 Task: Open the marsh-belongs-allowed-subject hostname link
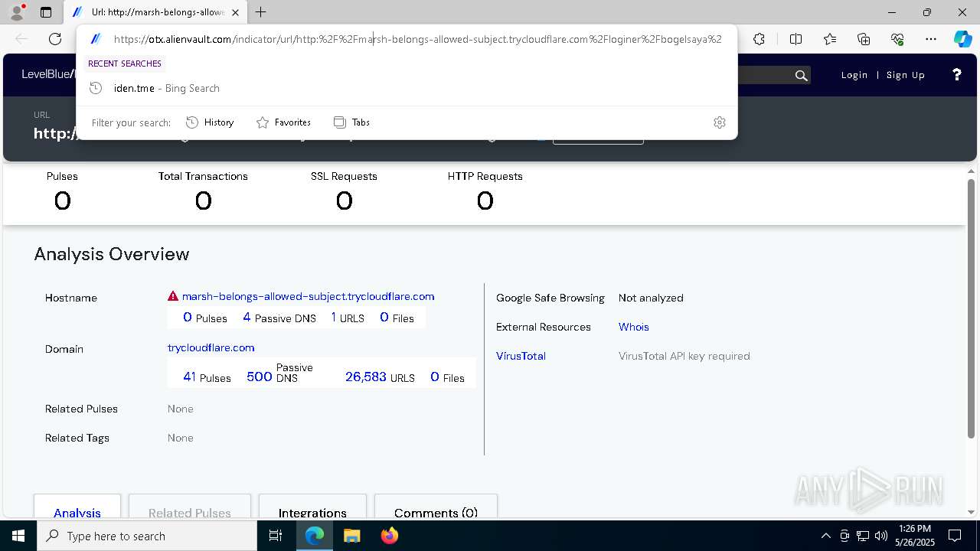point(308,296)
